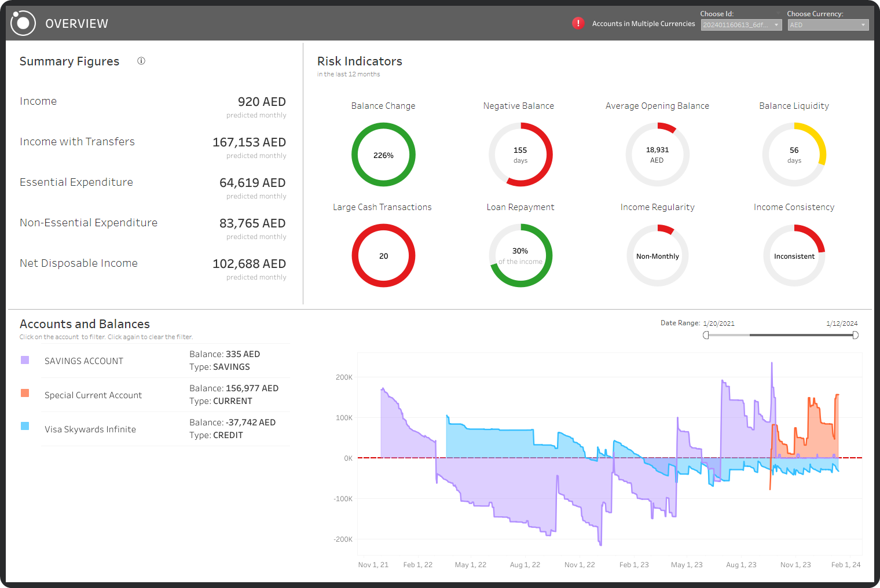The width and height of the screenshot is (880, 588).
Task: Click the purple SAVINGS ACCOUNT color swatch
Action: (x=25, y=359)
